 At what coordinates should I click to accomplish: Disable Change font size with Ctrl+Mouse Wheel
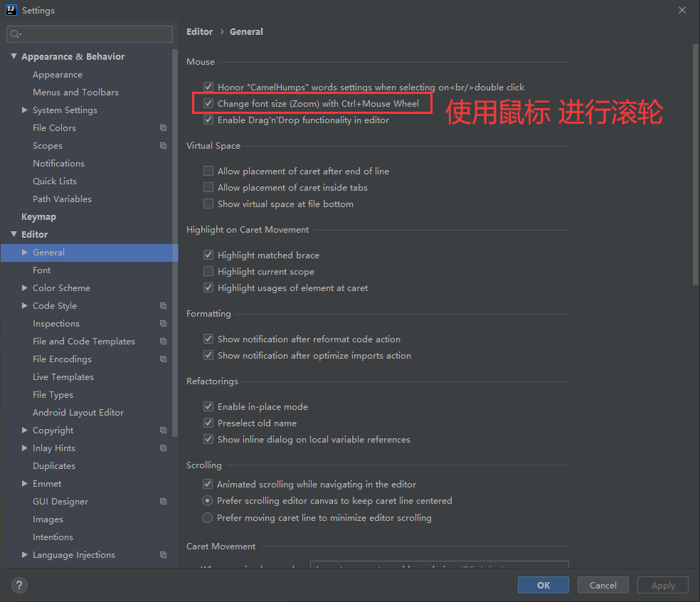208,103
